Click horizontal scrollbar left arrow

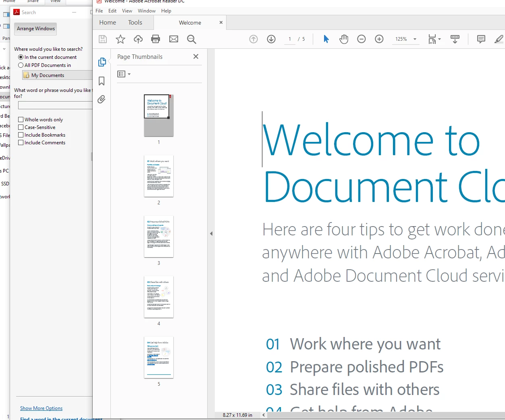pyautogui.click(x=264, y=415)
